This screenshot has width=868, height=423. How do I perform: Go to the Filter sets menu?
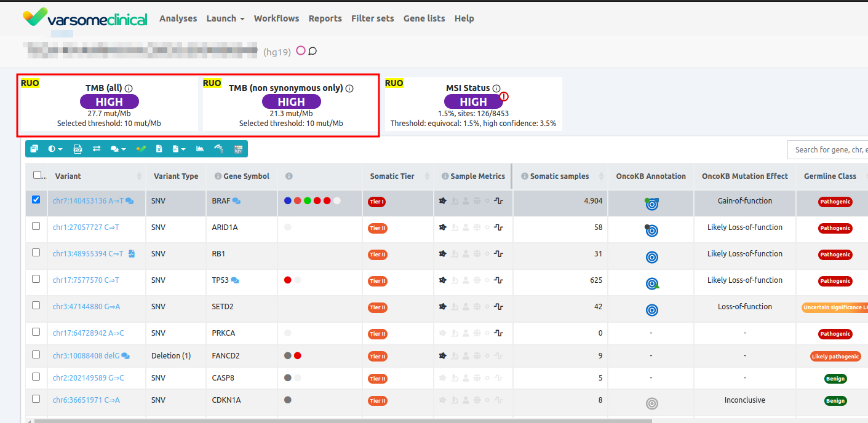[x=372, y=18]
